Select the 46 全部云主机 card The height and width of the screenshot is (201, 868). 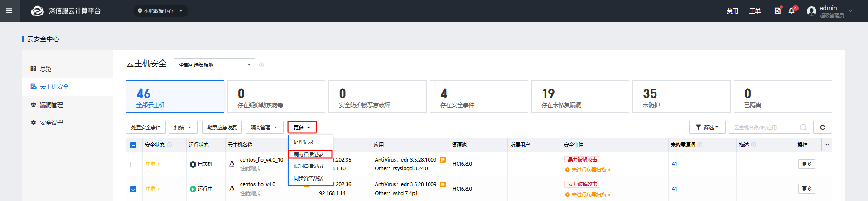click(175, 97)
